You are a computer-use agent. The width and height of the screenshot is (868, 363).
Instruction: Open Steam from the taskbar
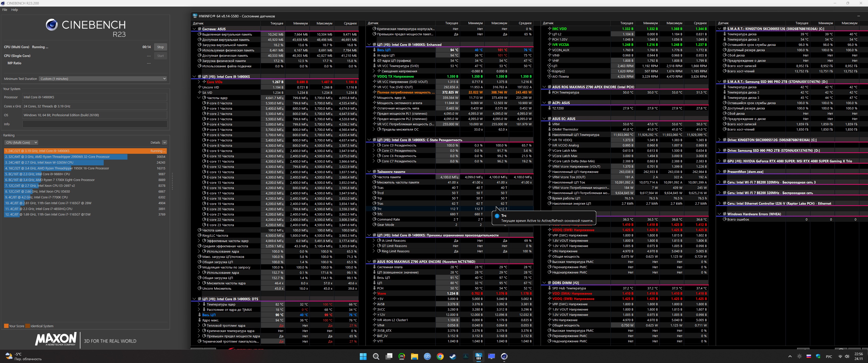(x=453, y=356)
